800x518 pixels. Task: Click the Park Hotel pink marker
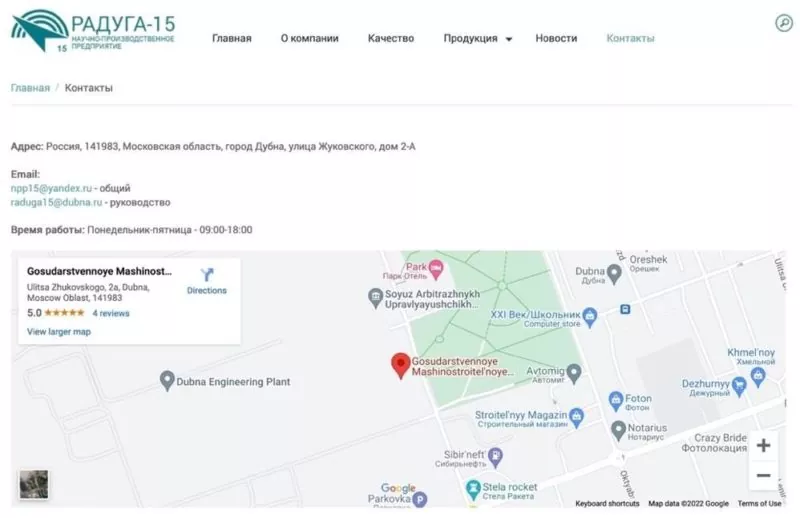tap(436, 269)
